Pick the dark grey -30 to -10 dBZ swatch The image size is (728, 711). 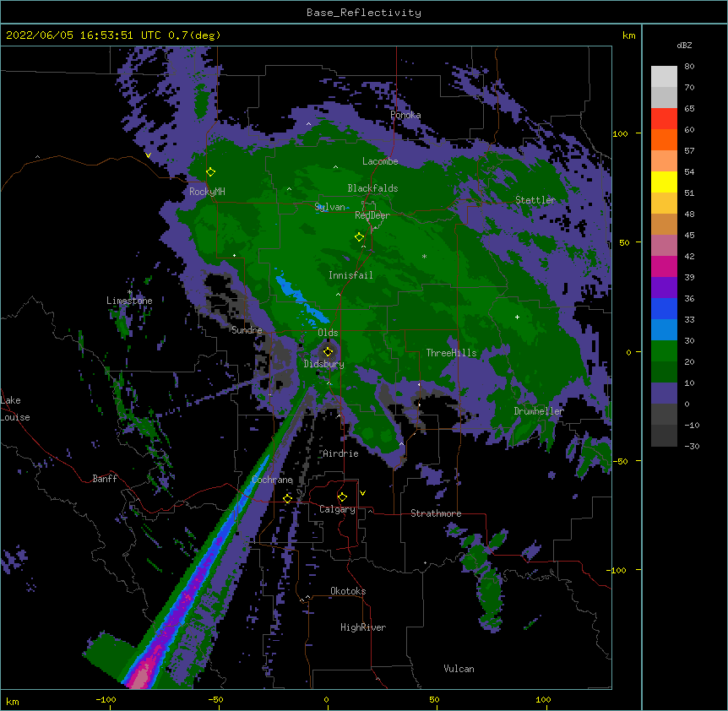(664, 436)
